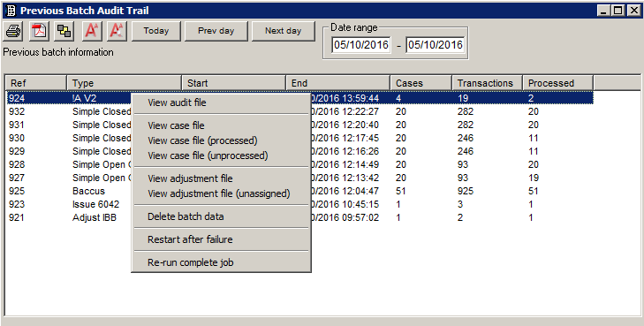Go to previous day with Prev day
Viewport: 644px width, 326px height.
click(216, 31)
